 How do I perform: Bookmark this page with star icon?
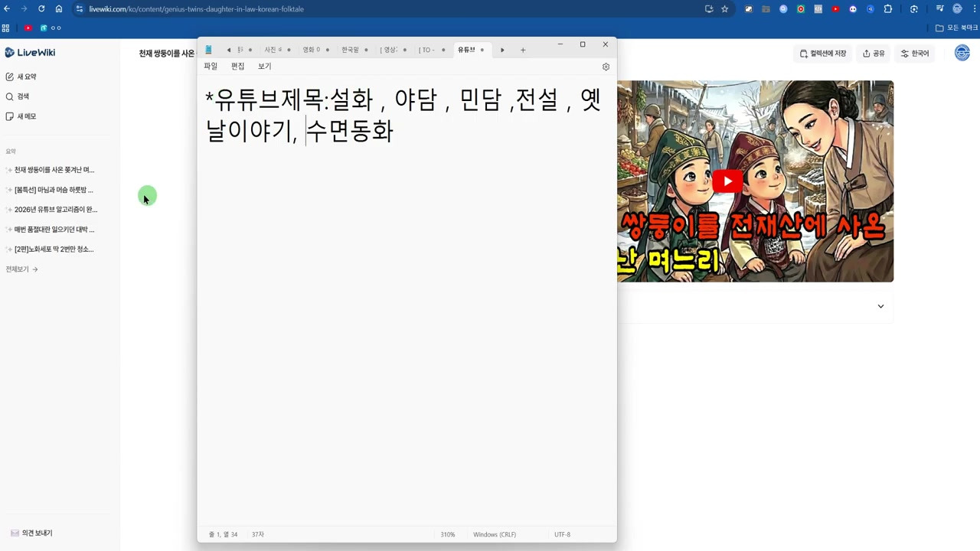click(x=725, y=9)
